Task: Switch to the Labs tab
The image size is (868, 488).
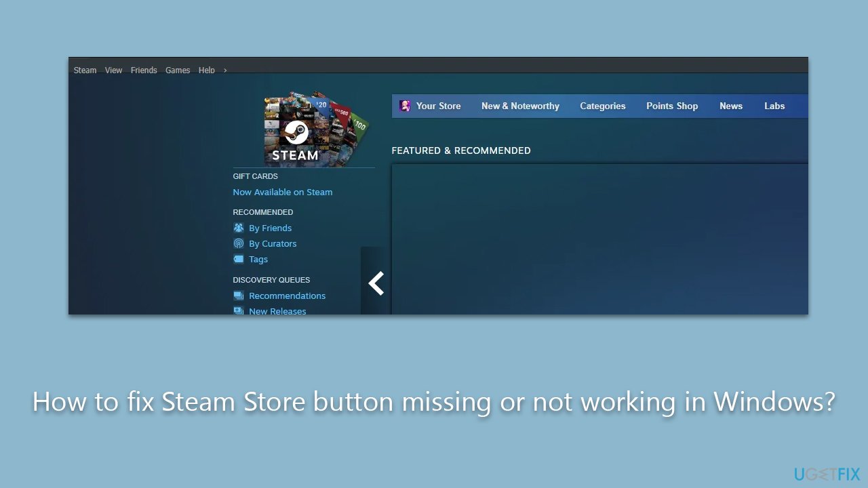Action: [x=774, y=106]
